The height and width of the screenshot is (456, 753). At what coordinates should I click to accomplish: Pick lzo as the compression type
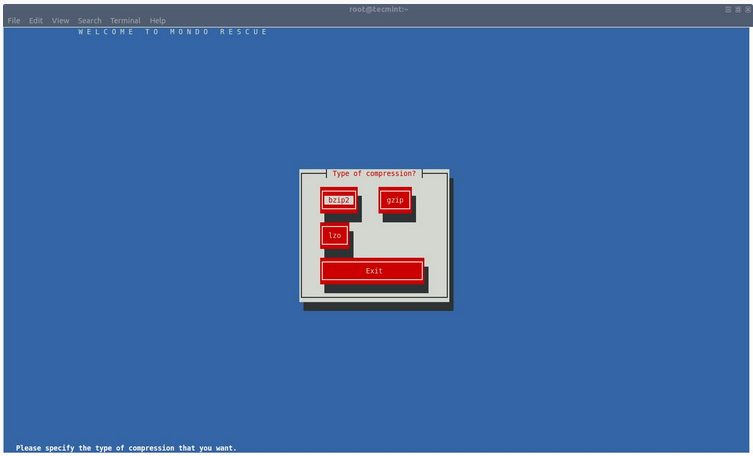335,236
